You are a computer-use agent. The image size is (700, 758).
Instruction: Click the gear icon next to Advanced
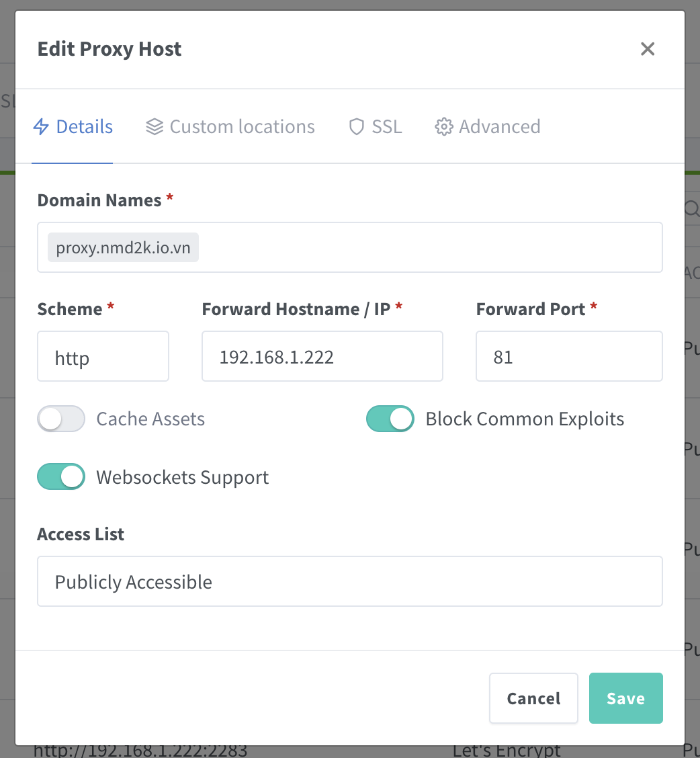click(x=444, y=127)
